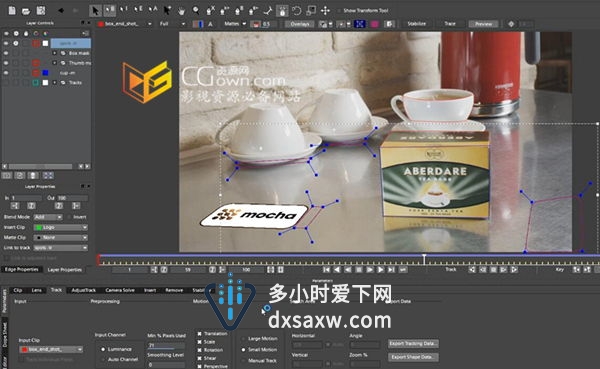The width and height of the screenshot is (600, 369).
Task: Click the Stabilize button
Action: [417, 24]
